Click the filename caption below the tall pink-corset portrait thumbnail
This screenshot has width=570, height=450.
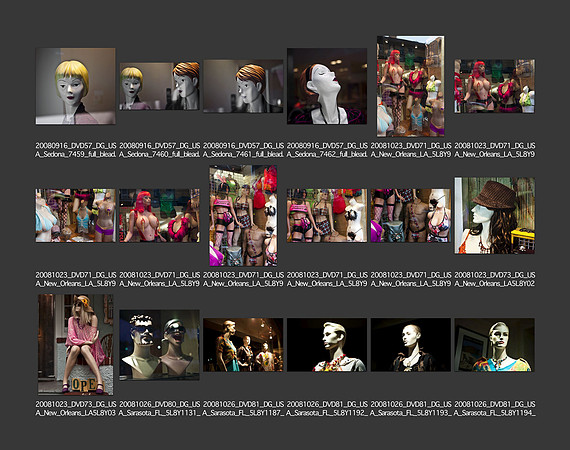[x=243, y=279]
